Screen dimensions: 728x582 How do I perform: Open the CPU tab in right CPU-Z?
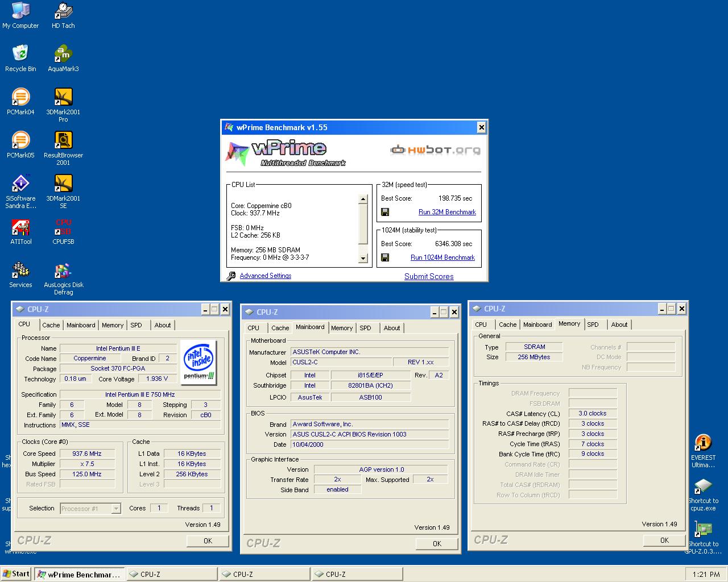(481, 325)
